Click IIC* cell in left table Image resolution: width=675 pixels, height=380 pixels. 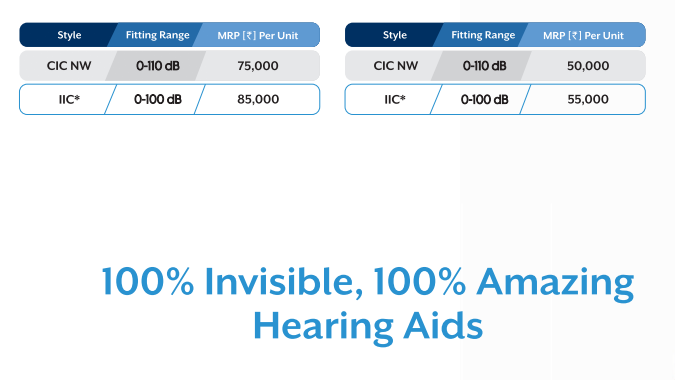(x=69, y=99)
